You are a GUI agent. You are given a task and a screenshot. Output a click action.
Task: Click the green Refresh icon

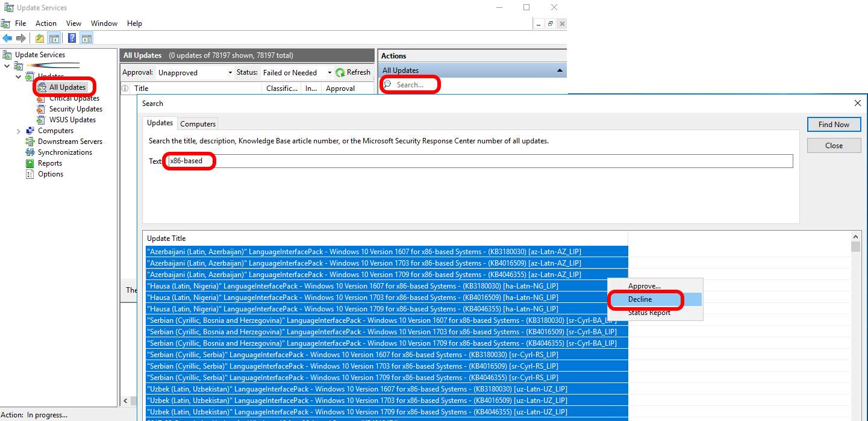[x=340, y=72]
